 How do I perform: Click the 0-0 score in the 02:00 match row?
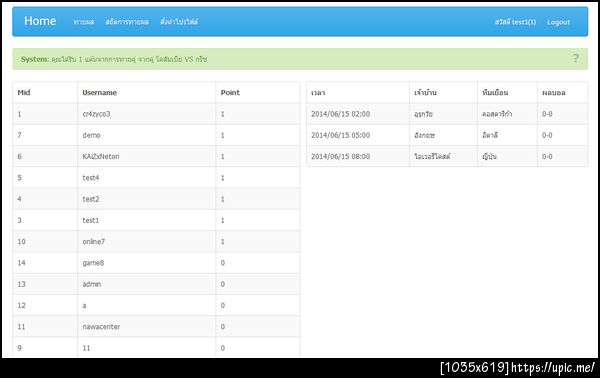547,114
